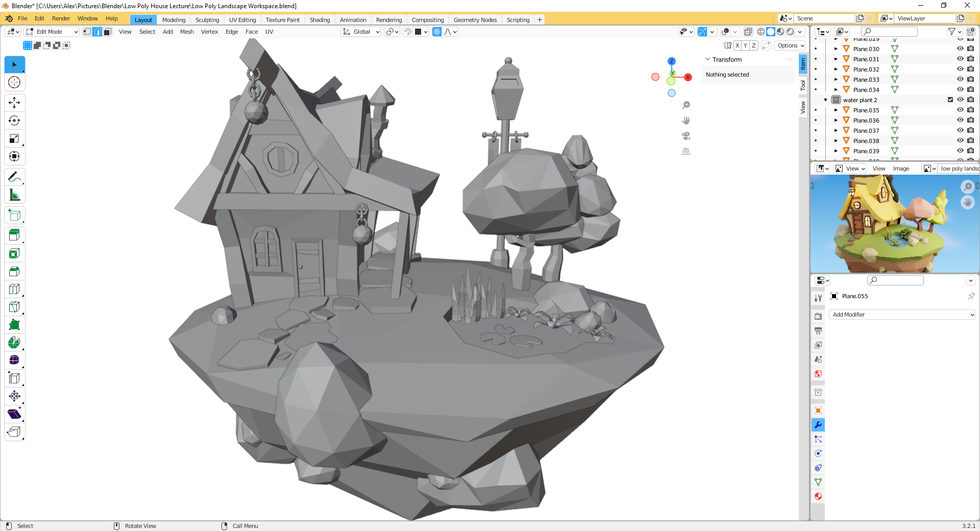Switch to face select mode

[107, 32]
